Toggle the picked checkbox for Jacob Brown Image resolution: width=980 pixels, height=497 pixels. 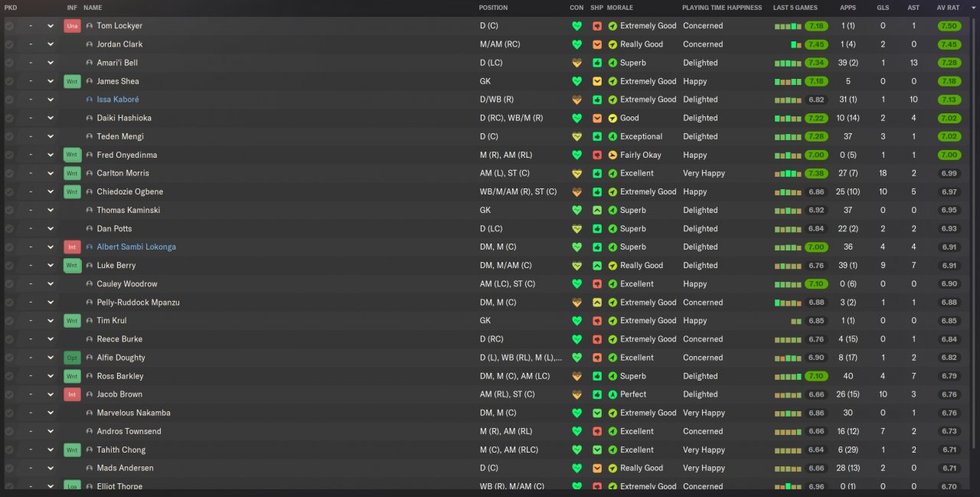(9, 394)
